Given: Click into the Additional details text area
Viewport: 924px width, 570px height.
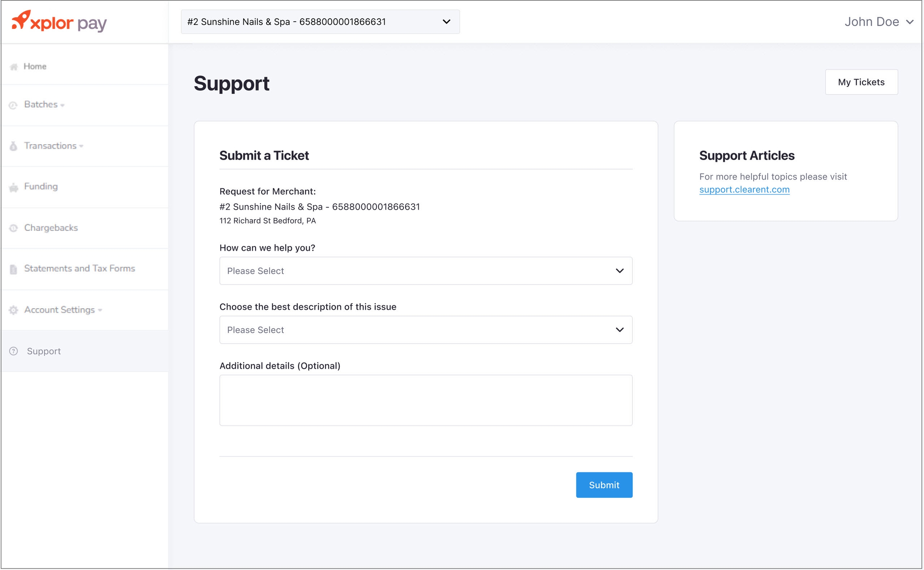Looking at the screenshot, I should 426,400.
